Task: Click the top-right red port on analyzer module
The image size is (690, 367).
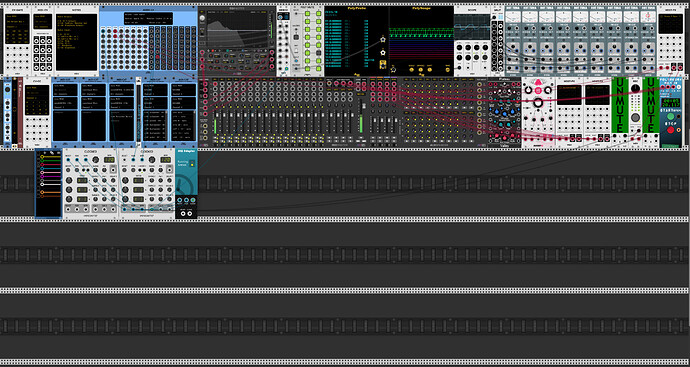Action: 272,52
